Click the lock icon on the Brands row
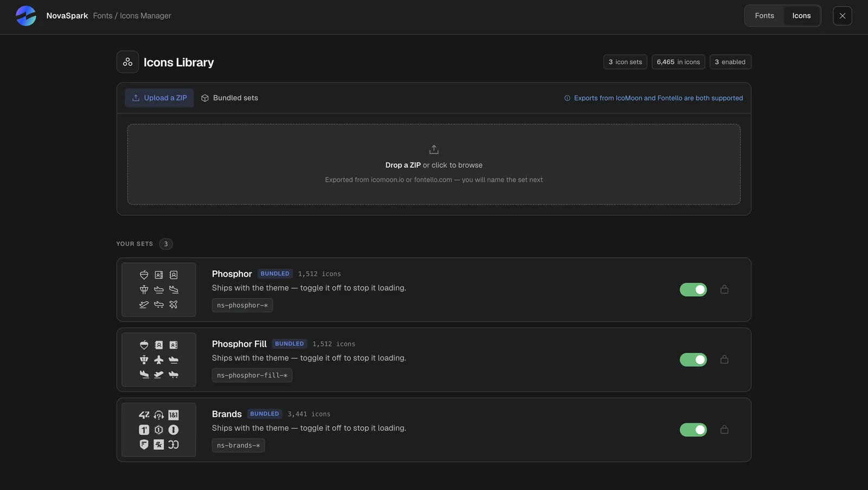 [x=724, y=429]
